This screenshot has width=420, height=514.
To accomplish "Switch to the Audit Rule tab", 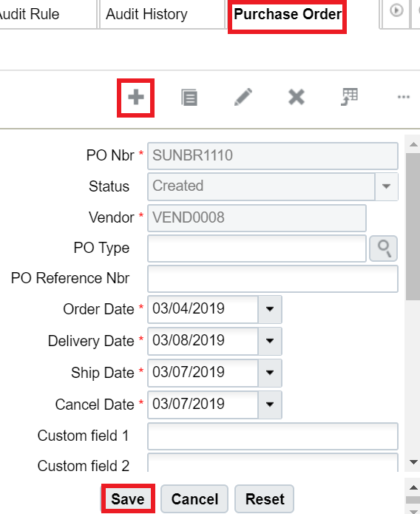I will click(x=30, y=14).
